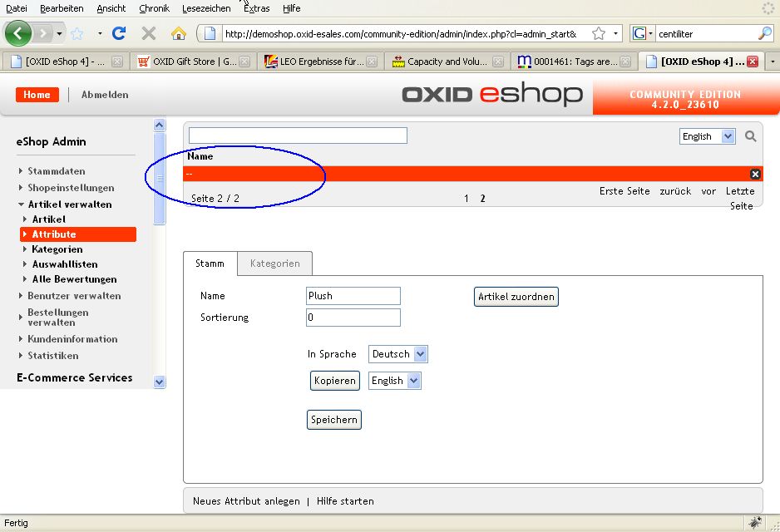Open the Lesezeichen menu
This screenshot has height=532, width=780.
(x=206, y=8)
